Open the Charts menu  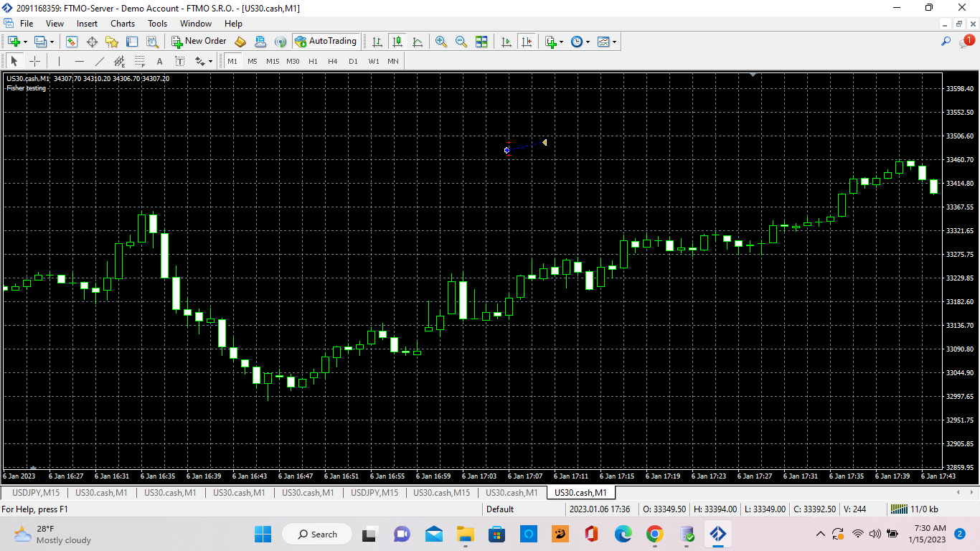coord(123,24)
